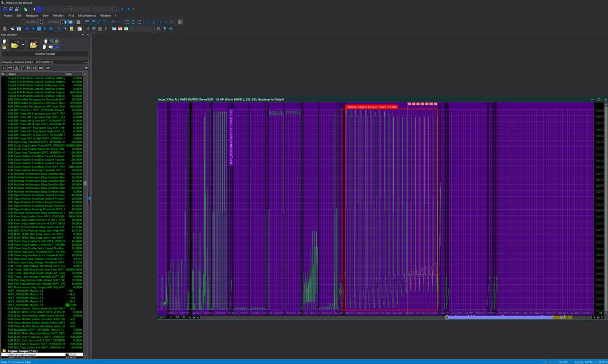Click the Session: Default button

pos(45,54)
